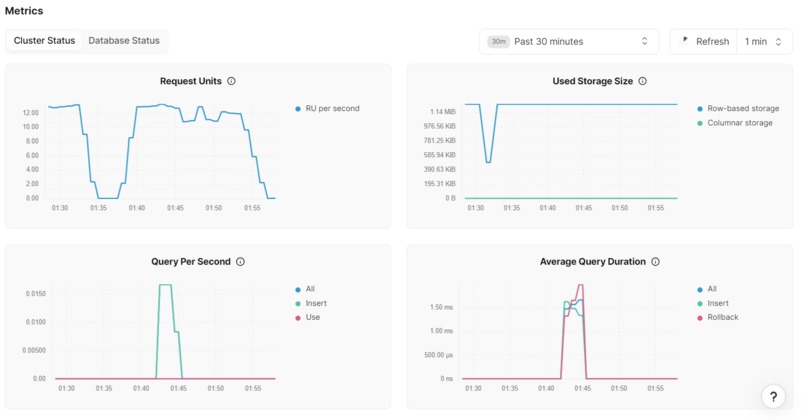Click the 30m time badge
The image size is (806, 420).
pos(498,42)
